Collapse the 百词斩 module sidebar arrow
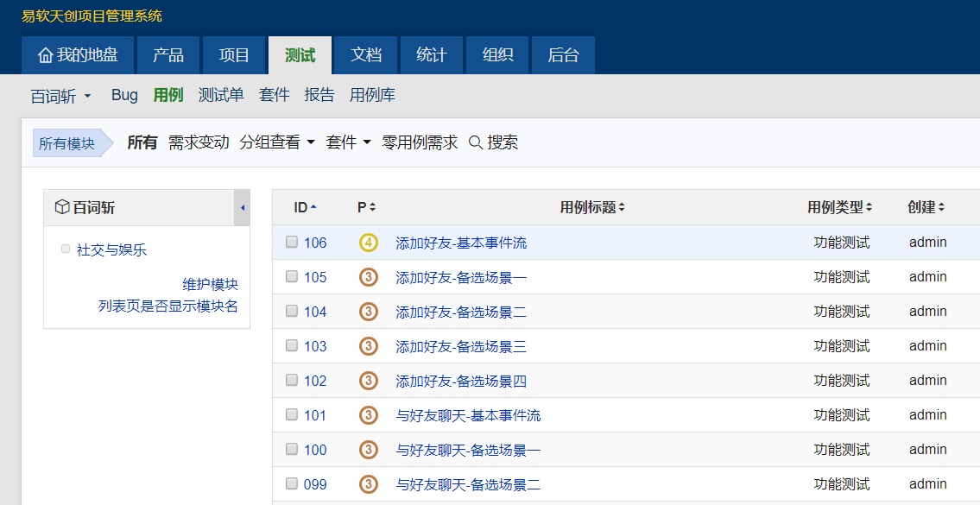Screen dimensions: 980x505 [x=242, y=207]
